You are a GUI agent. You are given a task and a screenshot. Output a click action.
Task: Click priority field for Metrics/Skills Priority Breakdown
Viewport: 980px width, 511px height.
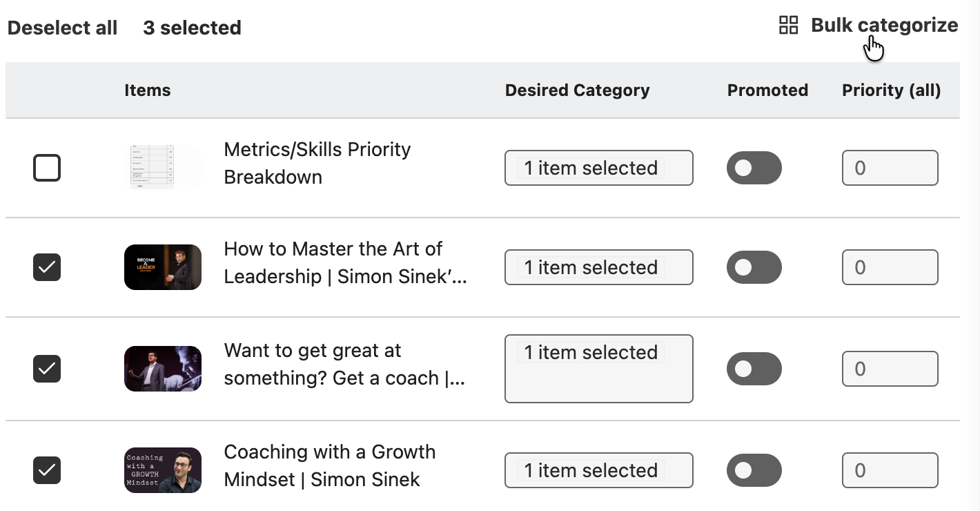point(890,168)
